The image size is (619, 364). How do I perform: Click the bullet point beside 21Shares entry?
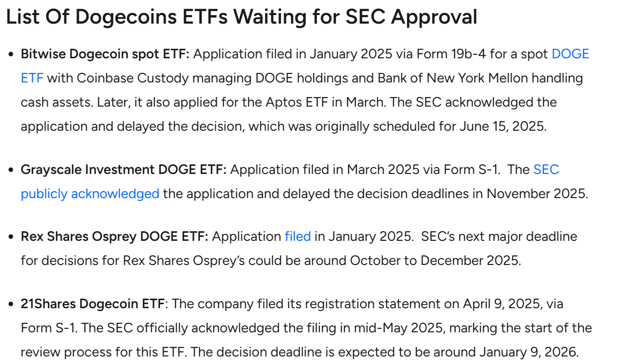[11, 304]
